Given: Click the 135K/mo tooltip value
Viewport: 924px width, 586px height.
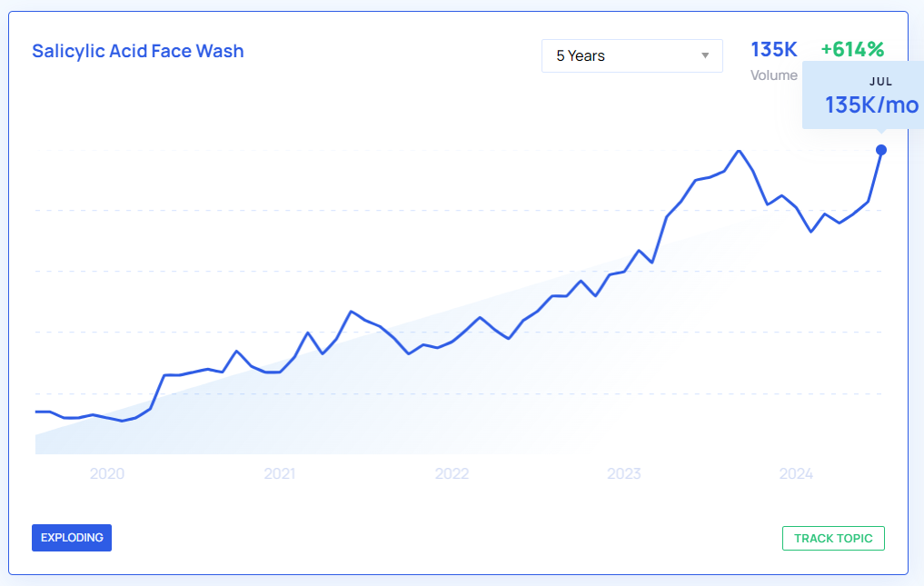Looking at the screenshot, I should [871, 105].
